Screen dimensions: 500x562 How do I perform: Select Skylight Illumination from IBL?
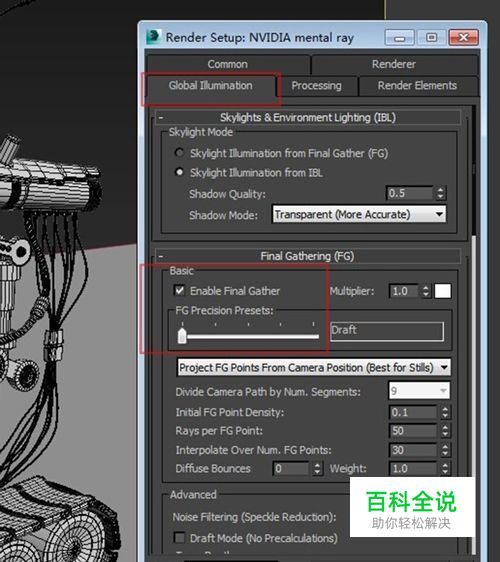pos(180,172)
